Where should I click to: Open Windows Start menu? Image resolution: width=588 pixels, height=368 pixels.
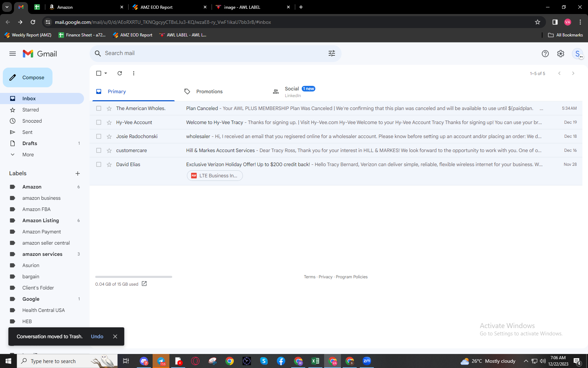click(x=8, y=361)
